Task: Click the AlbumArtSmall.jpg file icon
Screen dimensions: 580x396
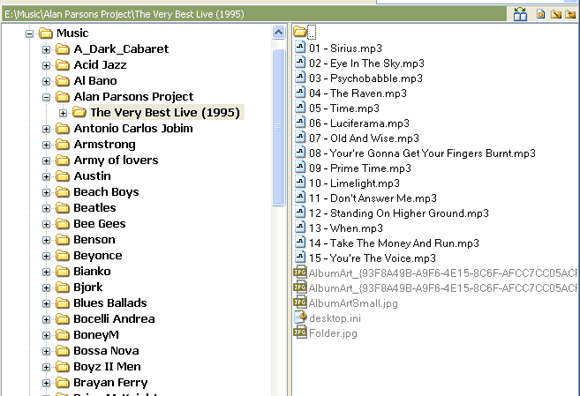Action: click(x=300, y=302)
